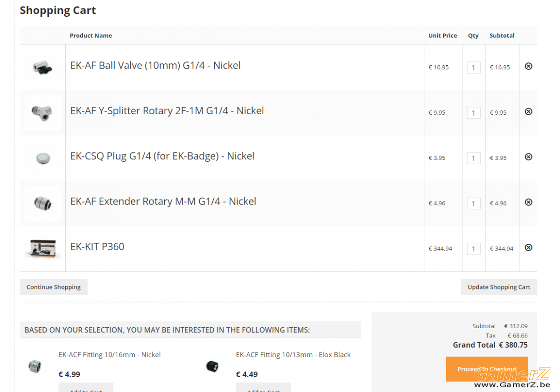Open EK-ACF Fitting 10/13mm Elox Black link
This screenshot has width=560, height=392.
(293, 355)
